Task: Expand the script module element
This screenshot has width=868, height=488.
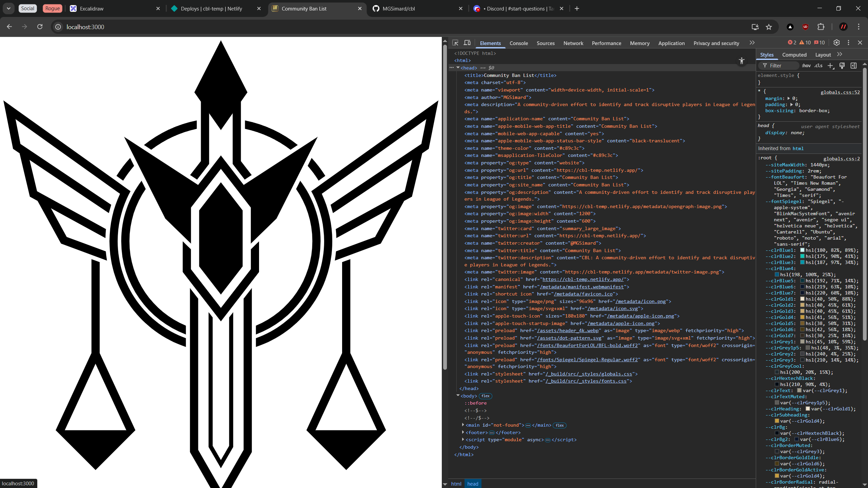Action: coord(463,440)
